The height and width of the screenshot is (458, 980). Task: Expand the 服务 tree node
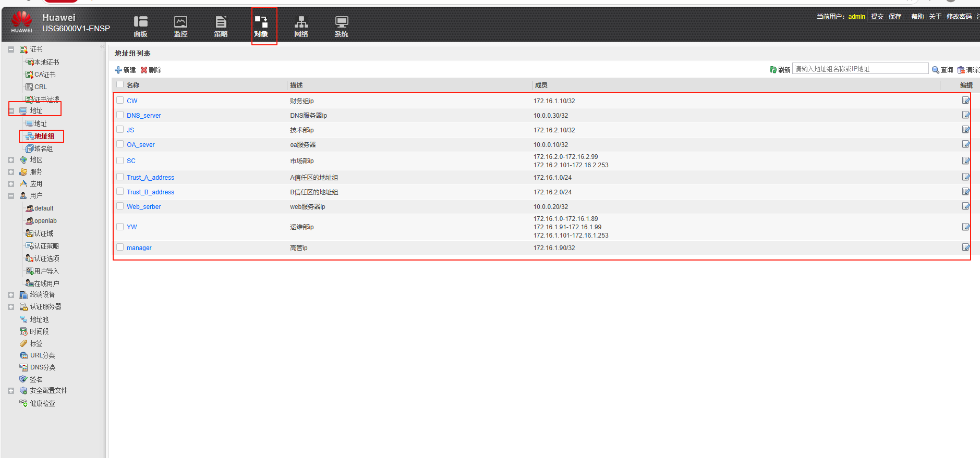(11, 171)
